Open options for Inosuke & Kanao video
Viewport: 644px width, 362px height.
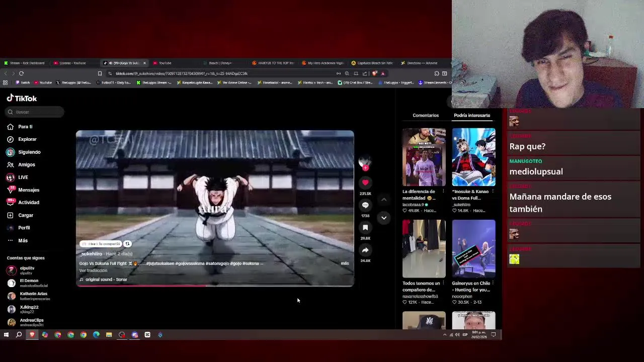pyautogui.click(x=493, y=192)
